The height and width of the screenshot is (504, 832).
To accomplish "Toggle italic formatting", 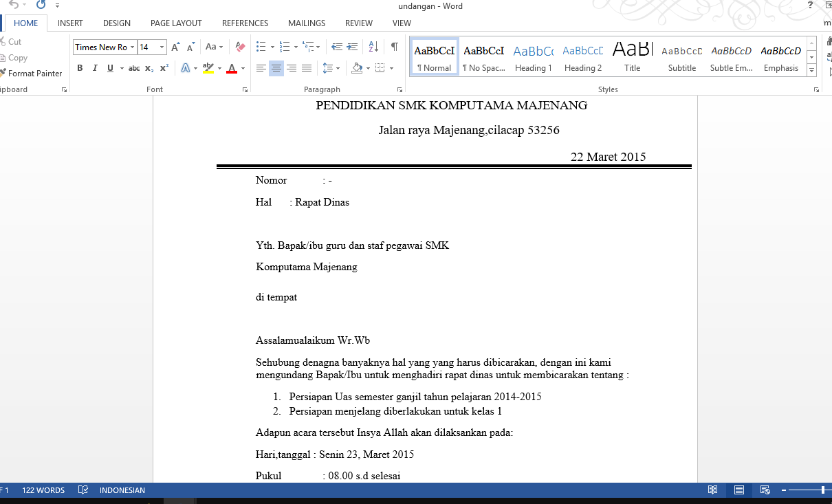I will pyautogui.click(x=95, y=68).
